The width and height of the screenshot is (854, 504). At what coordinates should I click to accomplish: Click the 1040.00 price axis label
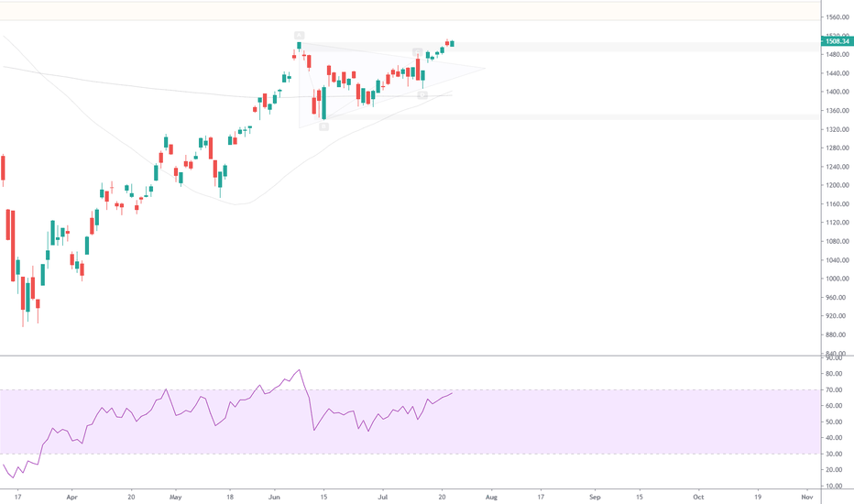(838, 260)
